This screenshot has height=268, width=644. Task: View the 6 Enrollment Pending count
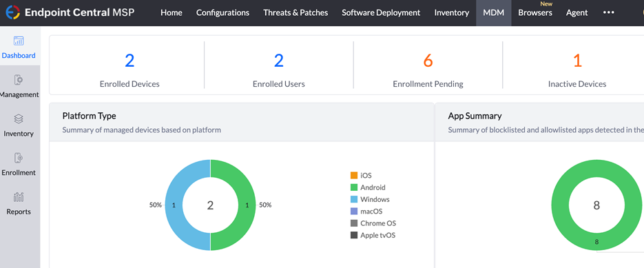(428, 61)
